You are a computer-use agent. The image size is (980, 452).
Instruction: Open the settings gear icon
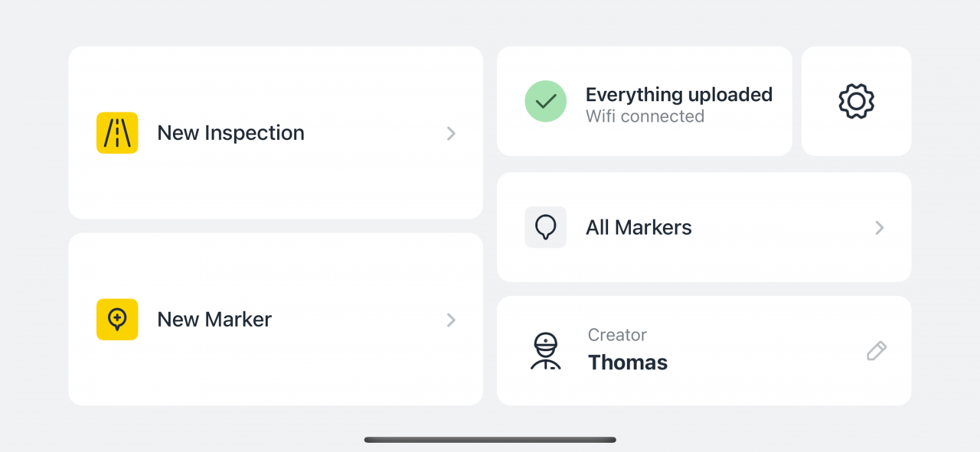856,101
